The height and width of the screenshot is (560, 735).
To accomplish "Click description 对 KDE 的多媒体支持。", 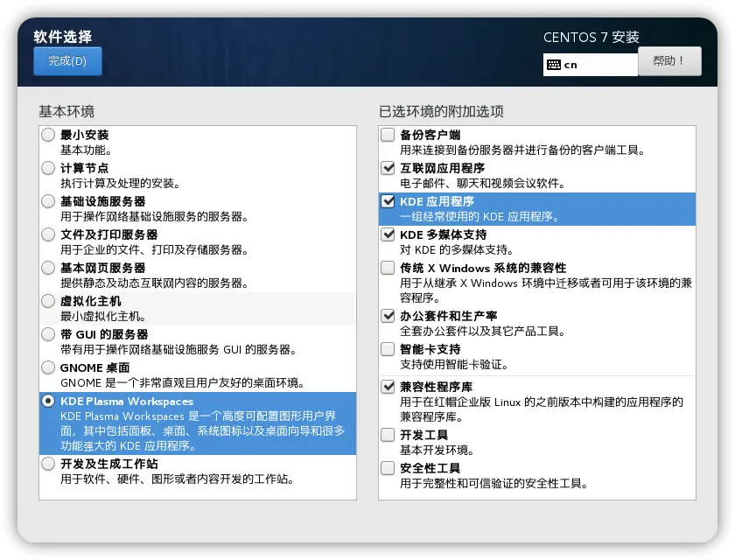I will (457, 250).
